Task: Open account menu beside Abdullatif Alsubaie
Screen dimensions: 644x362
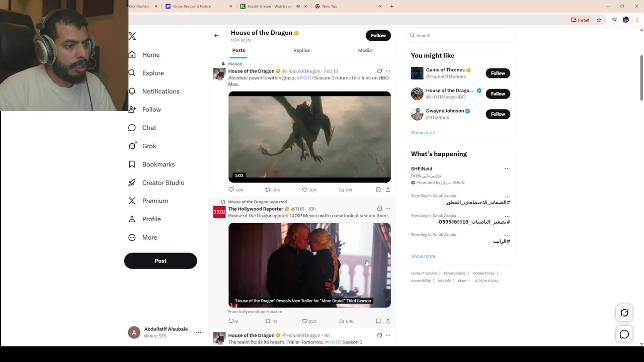Action: click(x=198, y=332)
